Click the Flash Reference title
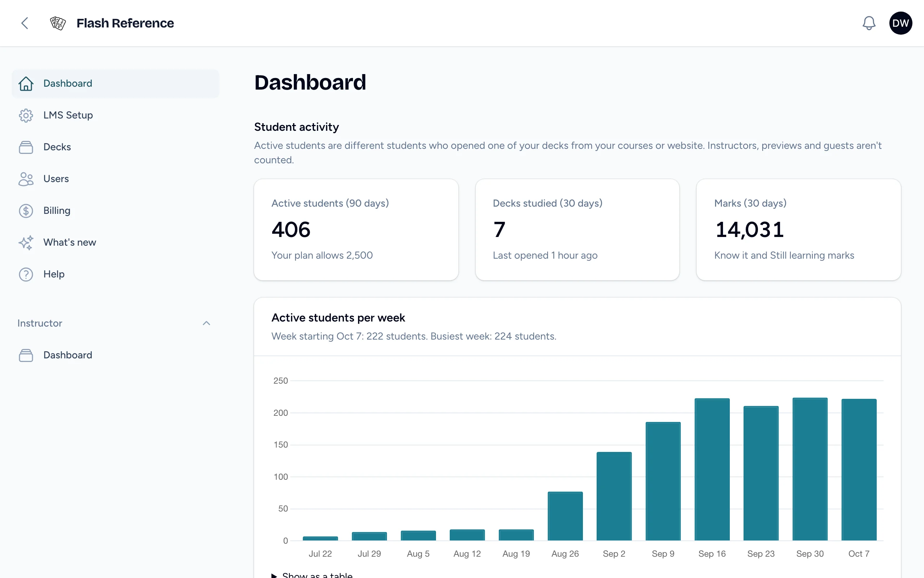This screenshot has width=924, height=578. pyautogui.click(x=125, y=23)
